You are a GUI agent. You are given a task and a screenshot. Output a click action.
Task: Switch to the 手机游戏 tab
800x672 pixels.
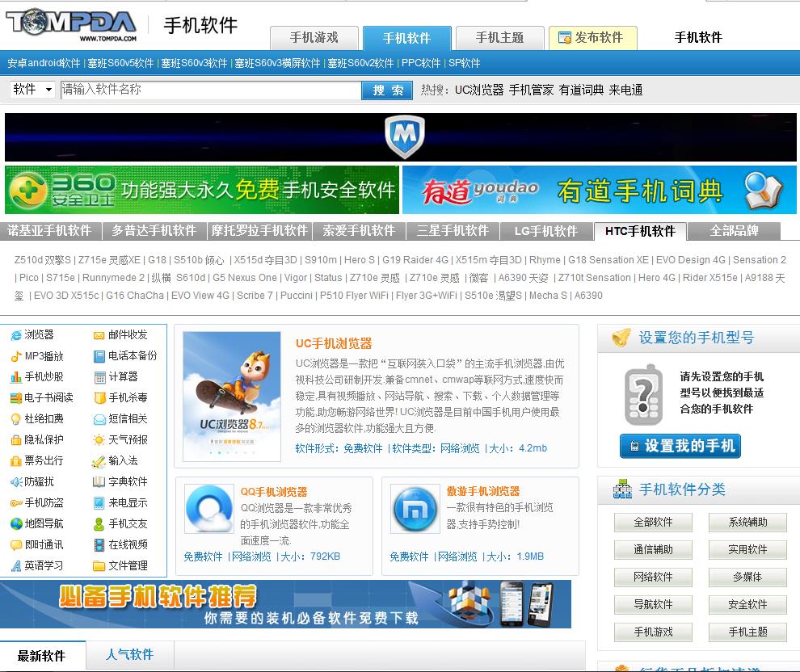tap(314, 38)
